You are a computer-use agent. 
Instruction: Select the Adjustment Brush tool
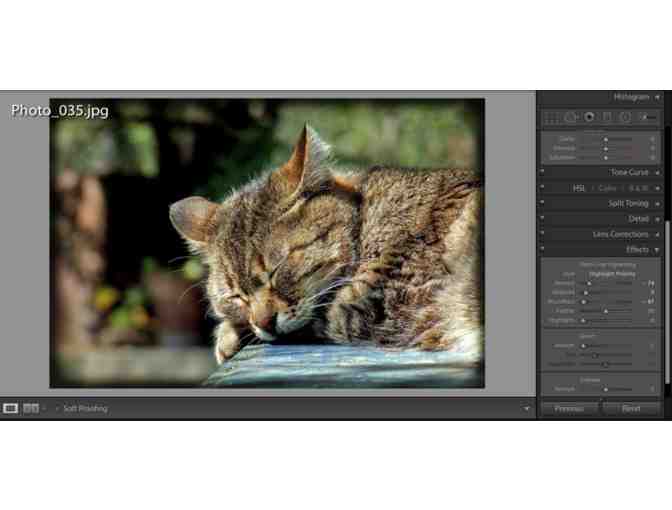[646, 117]
